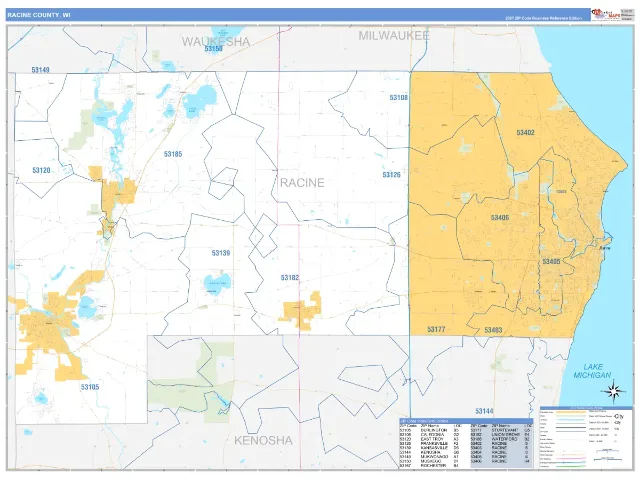Screen dimensions: 640x480
Task: Click ZIP code label 53182
Action: pos(290,278)
